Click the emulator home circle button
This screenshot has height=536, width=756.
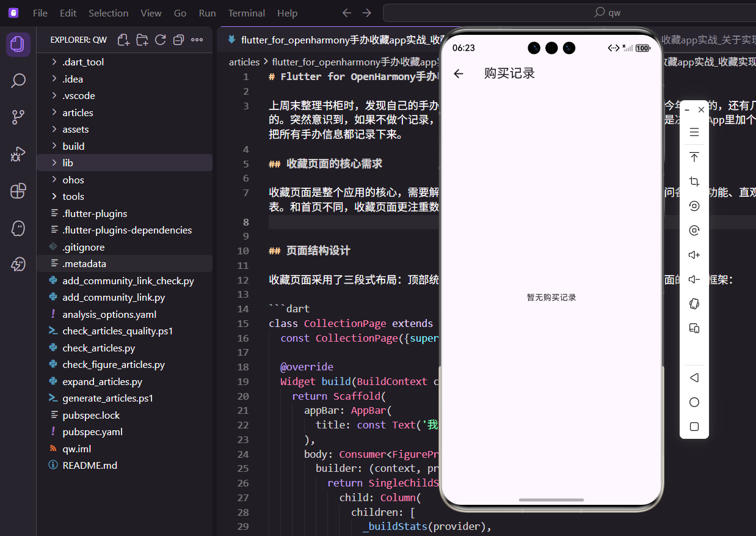694,402
